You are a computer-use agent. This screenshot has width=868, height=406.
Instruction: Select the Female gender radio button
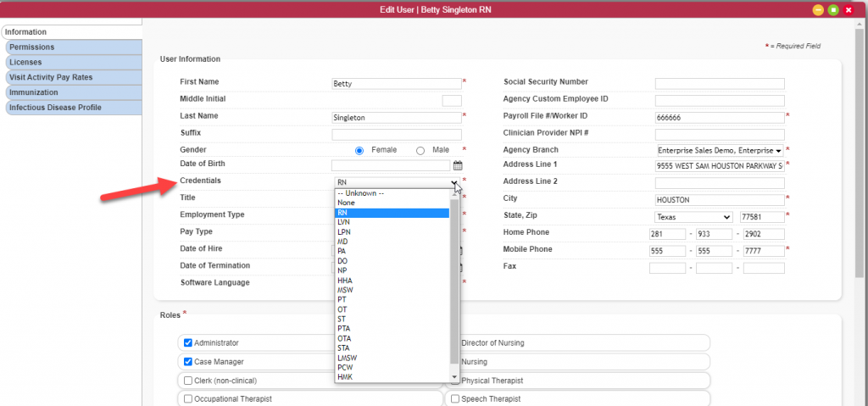(x=359, y=150)
